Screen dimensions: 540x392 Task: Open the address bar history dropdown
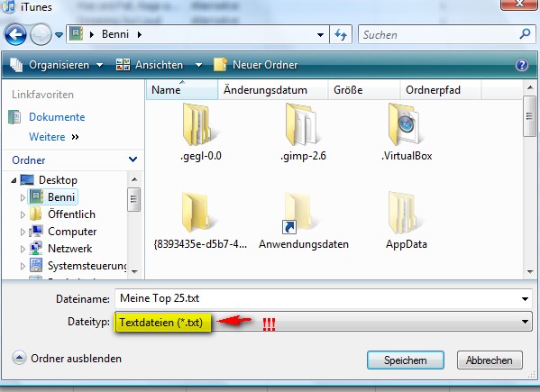click(x=320, y=35)
